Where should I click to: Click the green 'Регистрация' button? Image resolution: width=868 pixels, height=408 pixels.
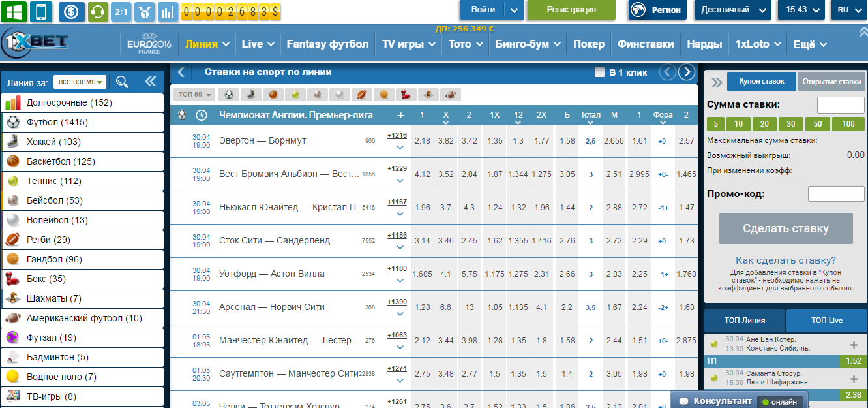coord(571,10)
